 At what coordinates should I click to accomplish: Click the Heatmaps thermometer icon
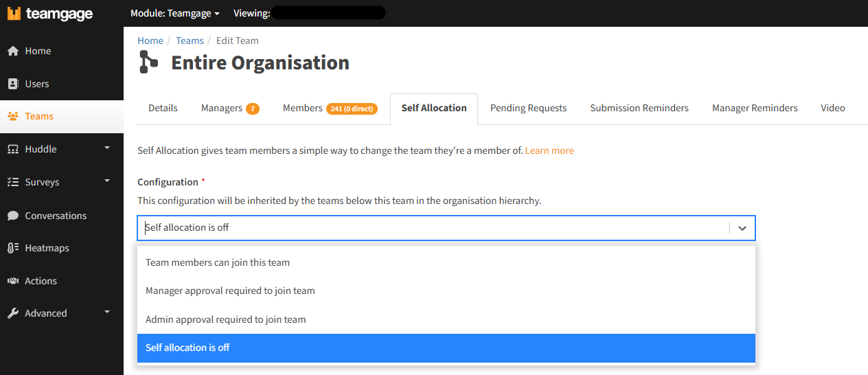(x=13, y=248)
